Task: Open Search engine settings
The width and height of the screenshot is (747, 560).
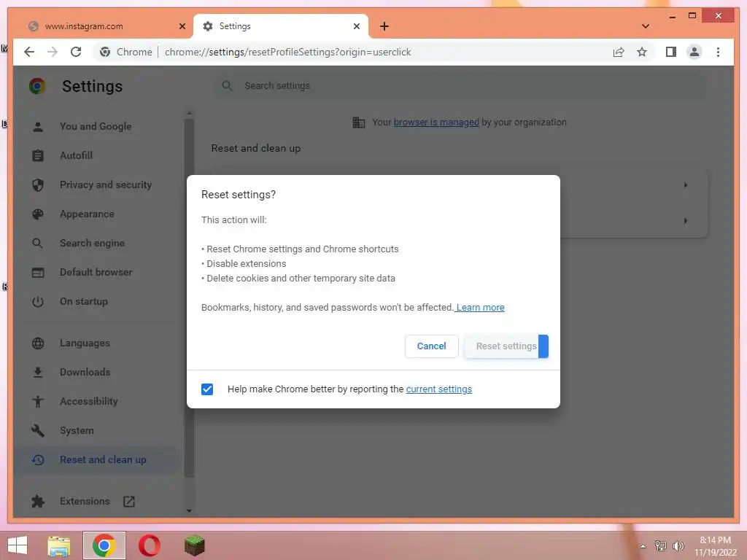Action: [93, 243]
